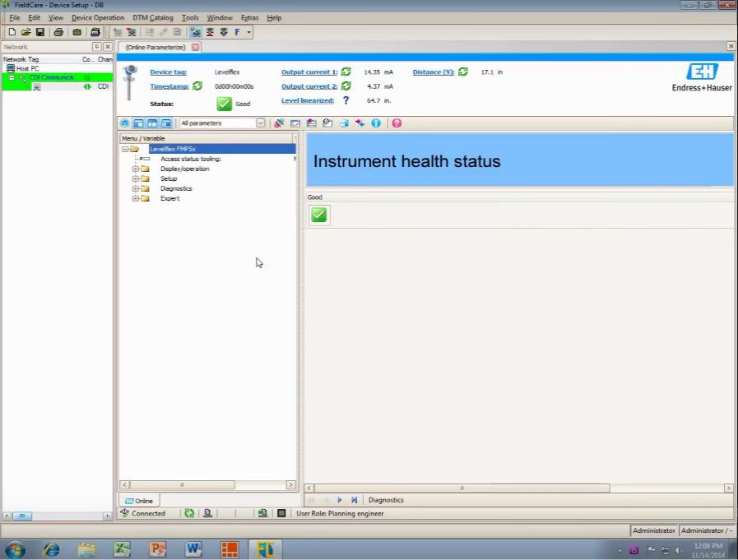Image resolution: width=738 pixels, height=560 pixels.
Task: Click the Home icon in DTM toolbar
Action: [x=125, y=123]
